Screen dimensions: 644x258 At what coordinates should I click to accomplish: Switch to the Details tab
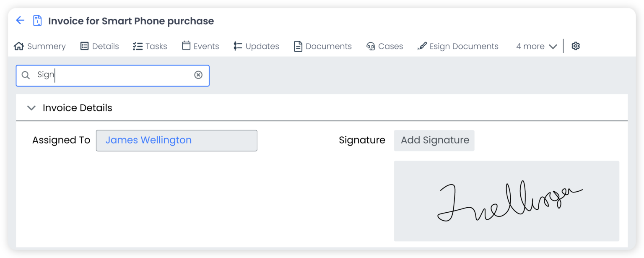(x=99, y=46)
